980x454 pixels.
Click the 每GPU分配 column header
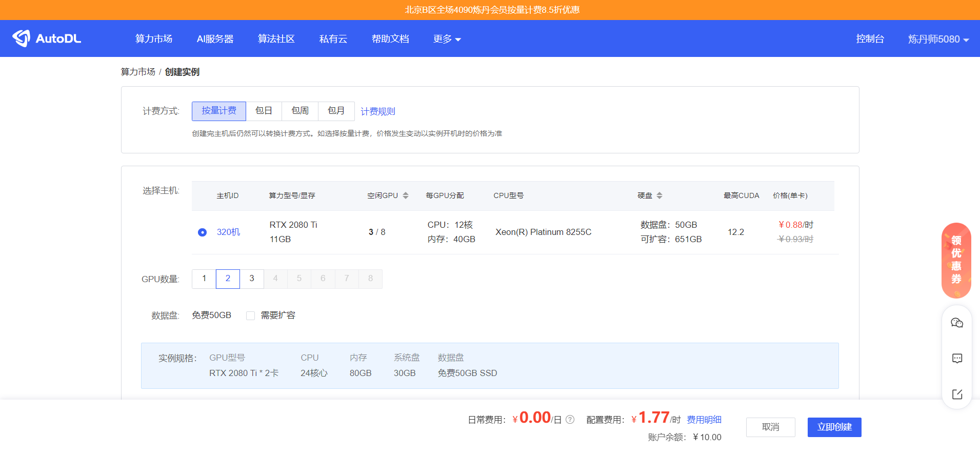point(445,195)
